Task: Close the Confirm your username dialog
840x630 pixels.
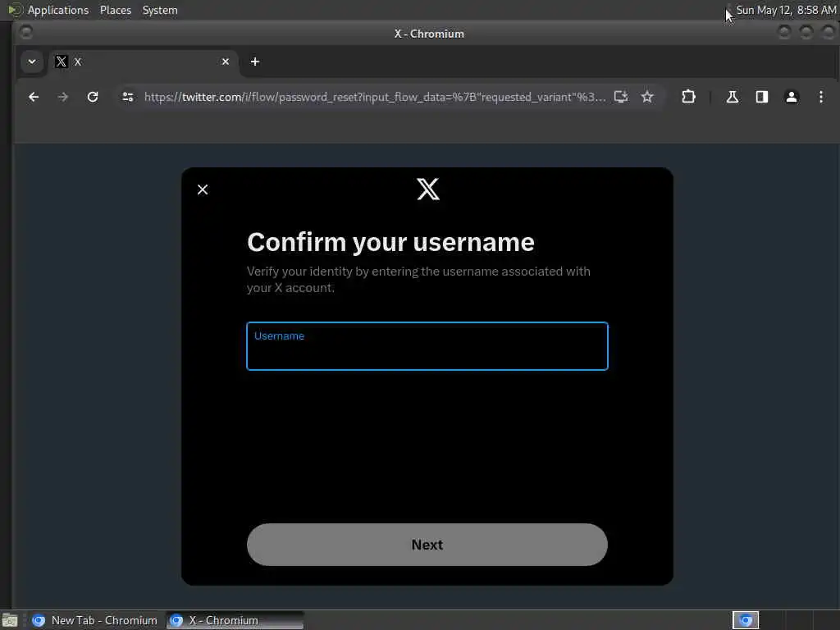Action: click(203, 189)
